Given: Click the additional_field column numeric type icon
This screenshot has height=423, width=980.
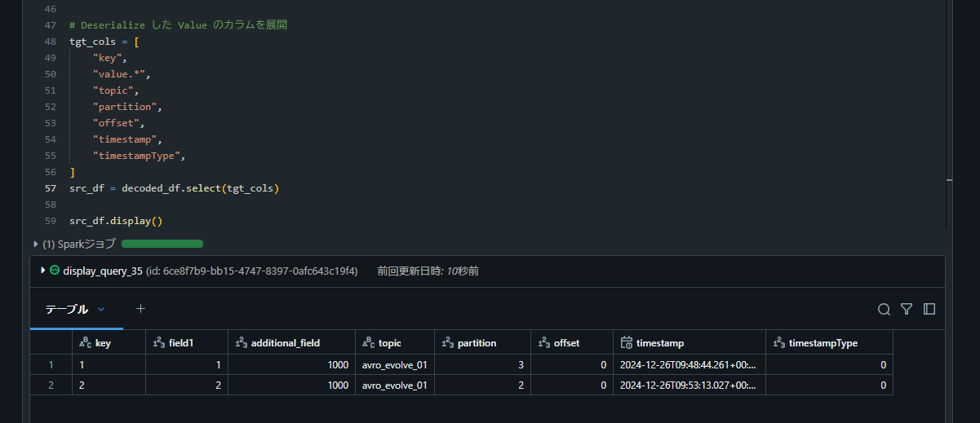Looking at the screenshot, I should [x=242, y=343].
